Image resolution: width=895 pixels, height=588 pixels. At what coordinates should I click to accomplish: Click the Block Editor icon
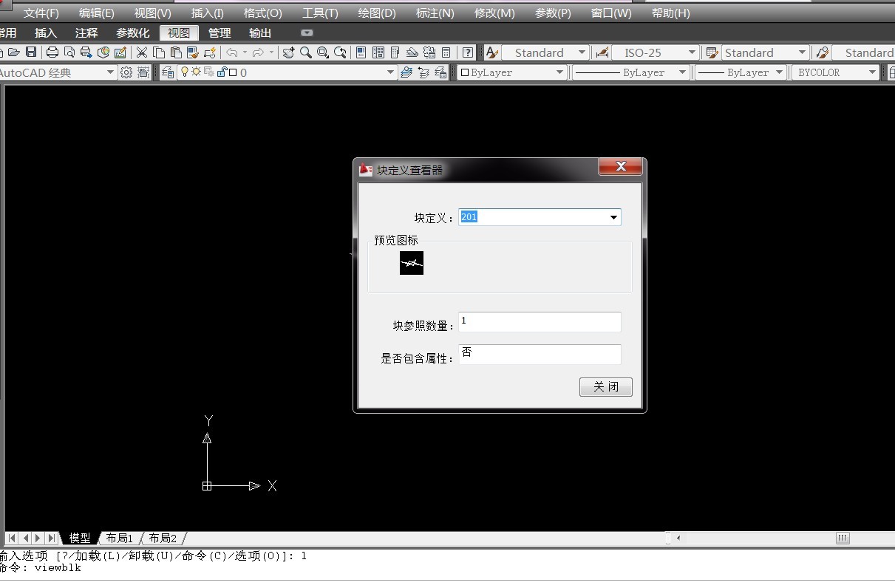(210, 52)
